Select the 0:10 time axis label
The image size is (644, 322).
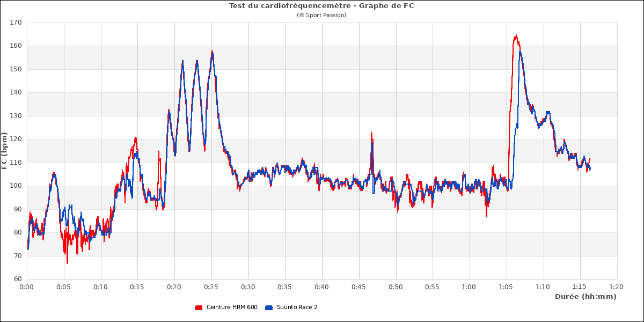click(x=100, y=287)
